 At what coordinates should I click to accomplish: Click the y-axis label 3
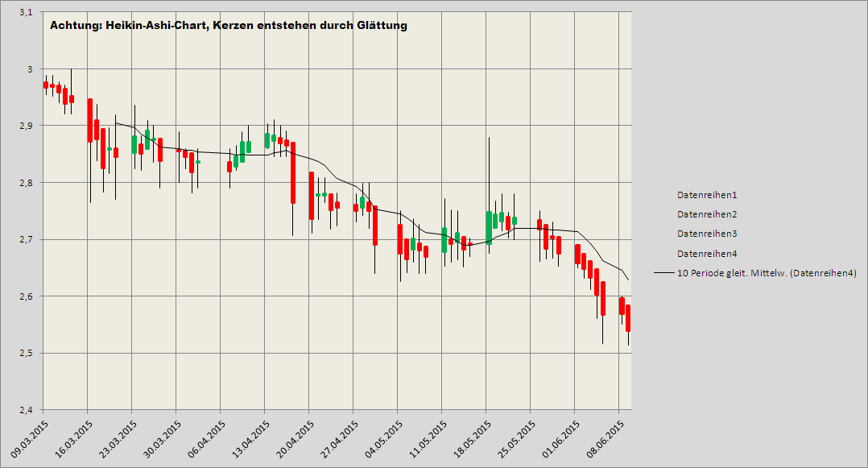click(31, 69)
